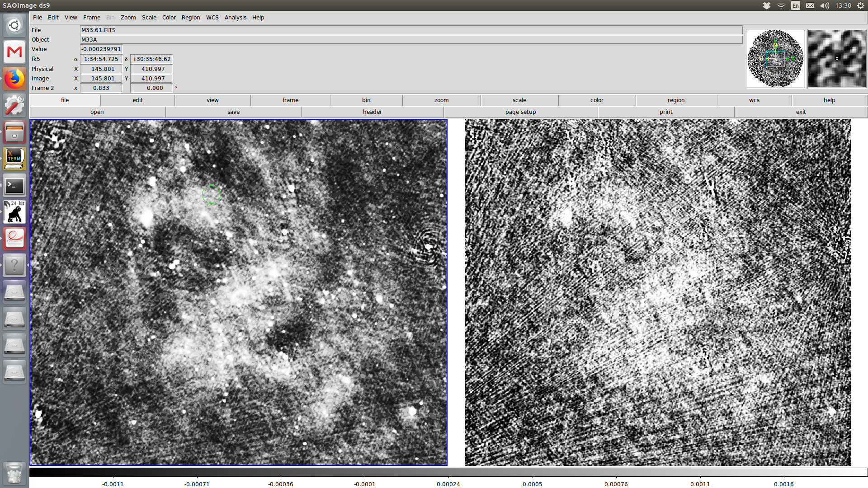Image resolution: width=868 pixels, height=488 pixels.
Task: Open the XTerm launcher icon
Action: 14,159
